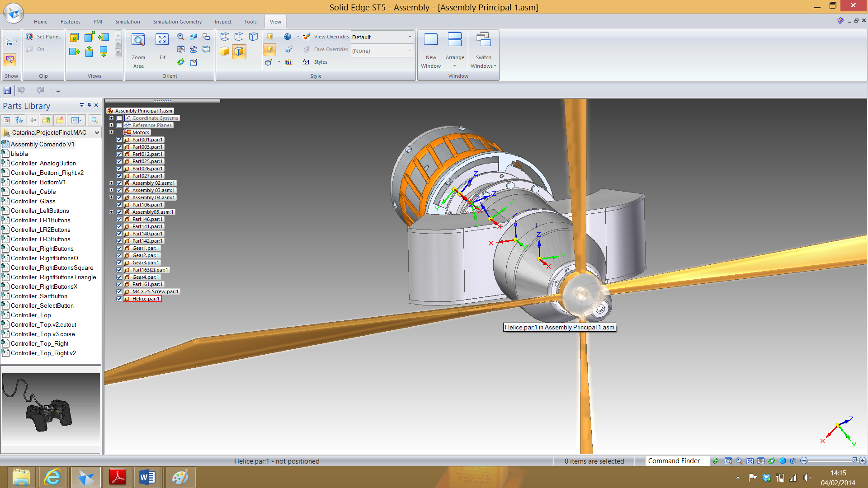Screen dimensions: 868x488
Task: Open the Inspect ribbon tab
Action: [x=223, y=22]
